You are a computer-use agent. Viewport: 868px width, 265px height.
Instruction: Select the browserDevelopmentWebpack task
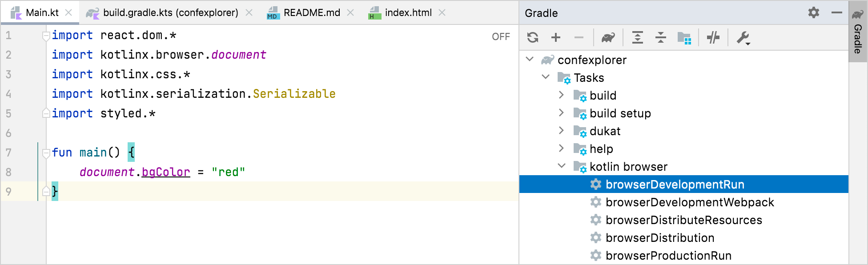[x=684, y=202]
